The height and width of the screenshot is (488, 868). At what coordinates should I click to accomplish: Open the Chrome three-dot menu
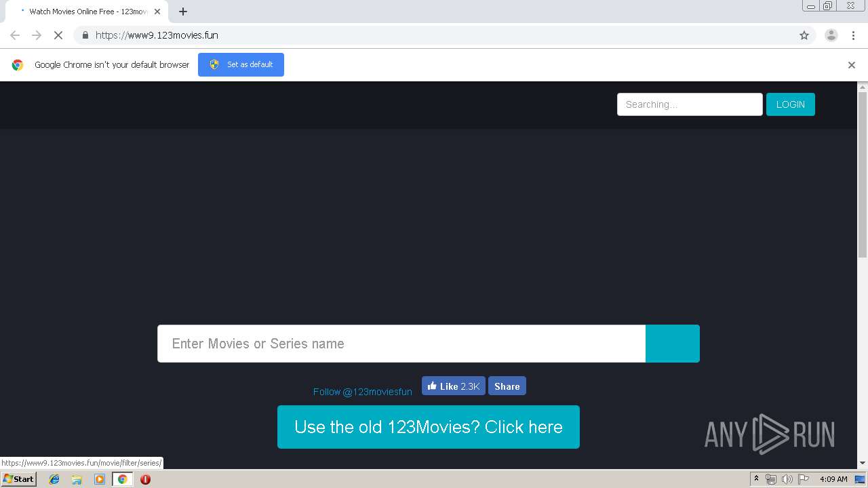(x=853, y=35)
